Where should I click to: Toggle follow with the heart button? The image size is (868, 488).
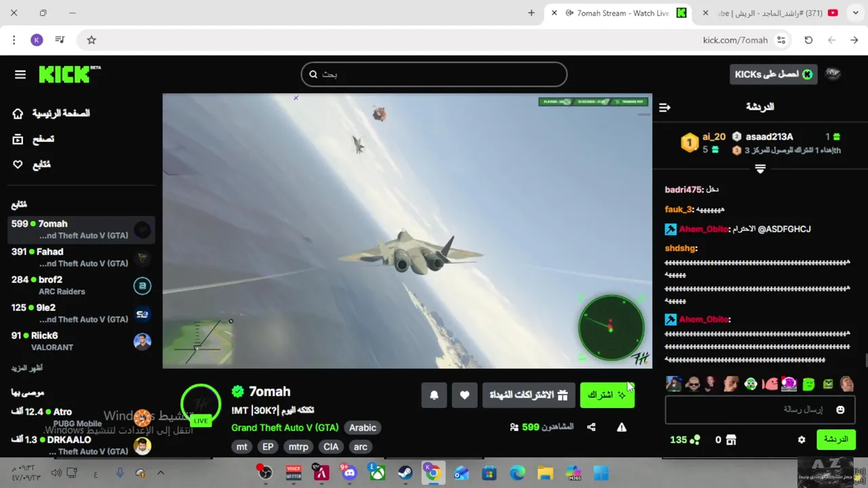point(465,395)
